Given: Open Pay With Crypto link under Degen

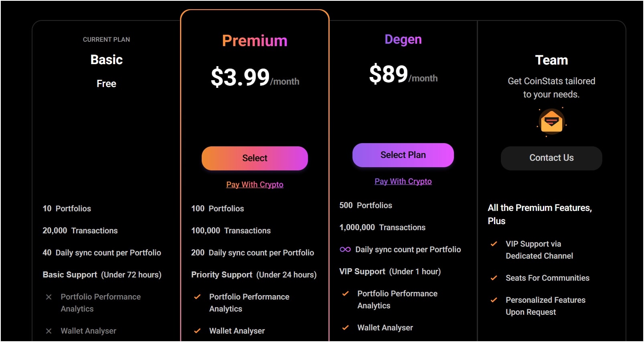Looking at the screenshot, I should 403,181.
